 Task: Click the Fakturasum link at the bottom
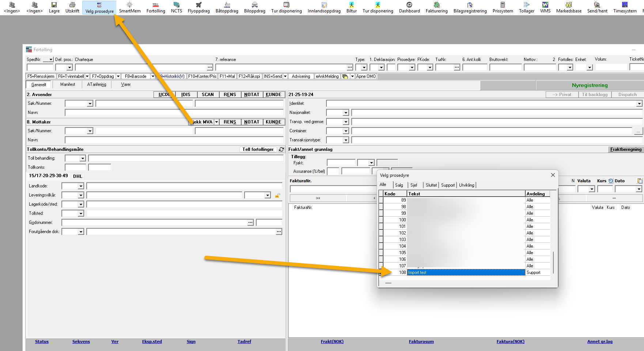(x=421, y=342)
